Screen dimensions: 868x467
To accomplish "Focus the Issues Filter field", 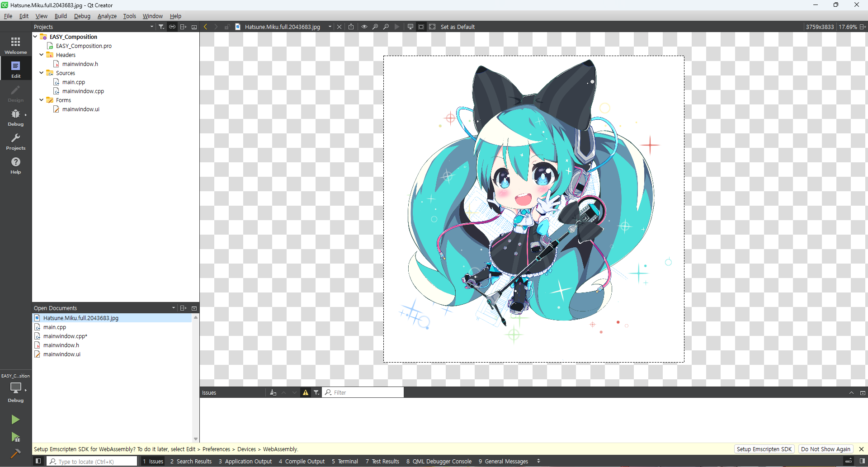I will (x=363, y=392).
